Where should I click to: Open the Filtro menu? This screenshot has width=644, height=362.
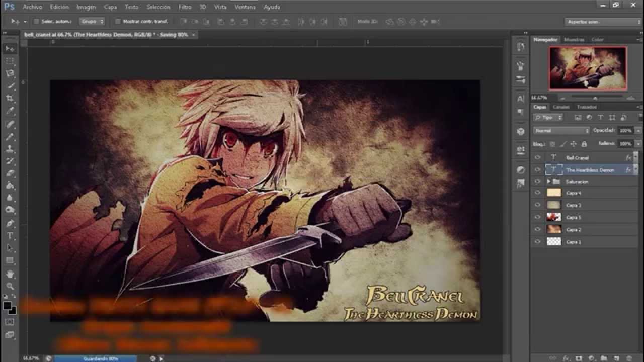tap(185, 7)
